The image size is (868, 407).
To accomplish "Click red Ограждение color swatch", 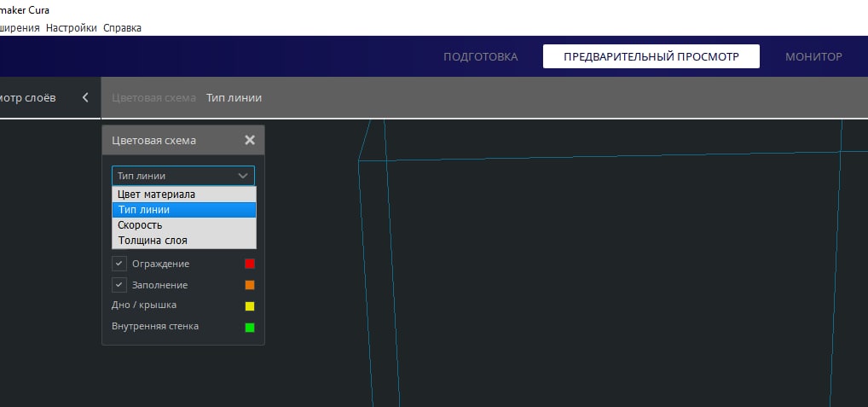I will click(250, 264).
